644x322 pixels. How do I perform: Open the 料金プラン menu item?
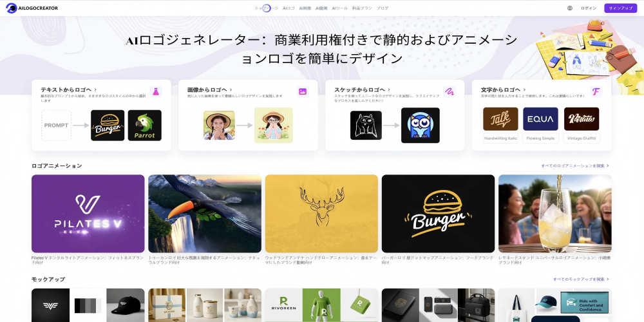362,8
